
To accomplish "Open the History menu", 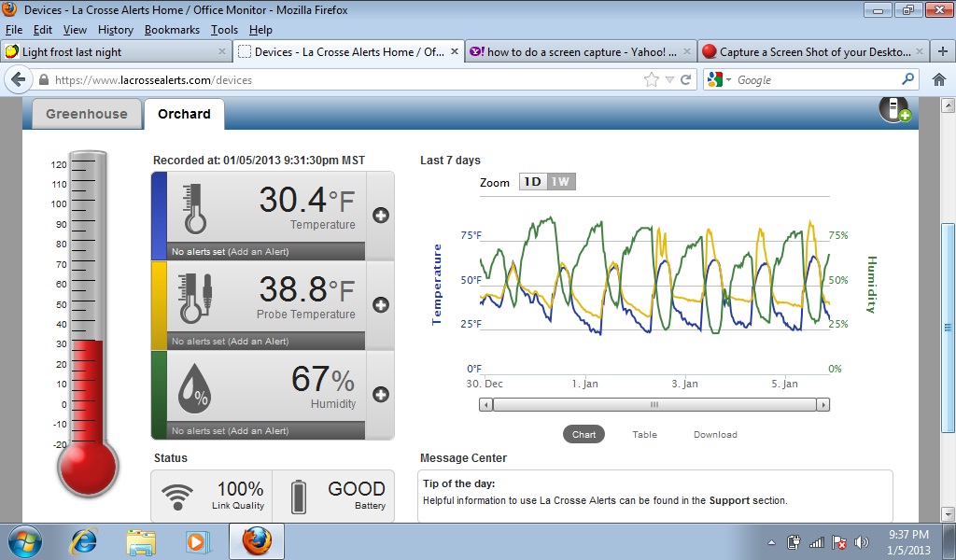I will pos(115,30).
